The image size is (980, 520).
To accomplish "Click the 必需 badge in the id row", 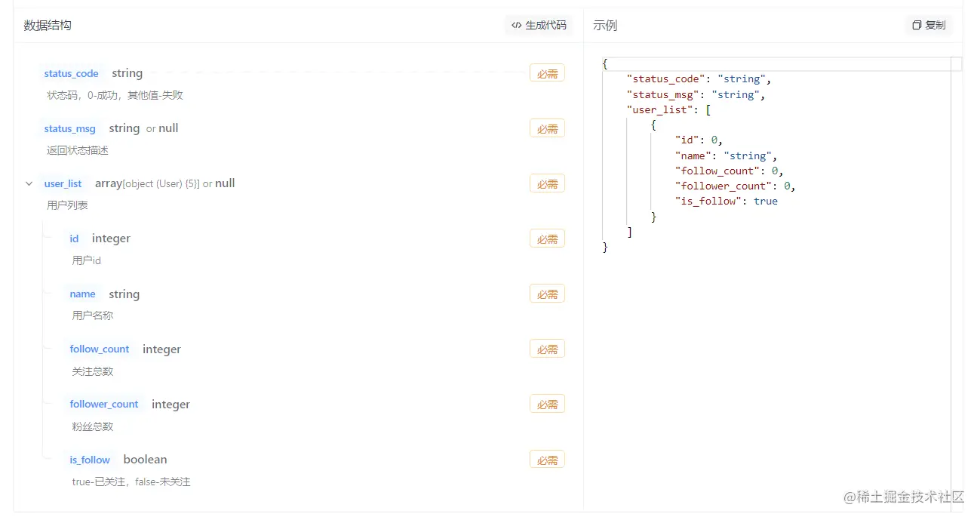I will pos(547,238).
